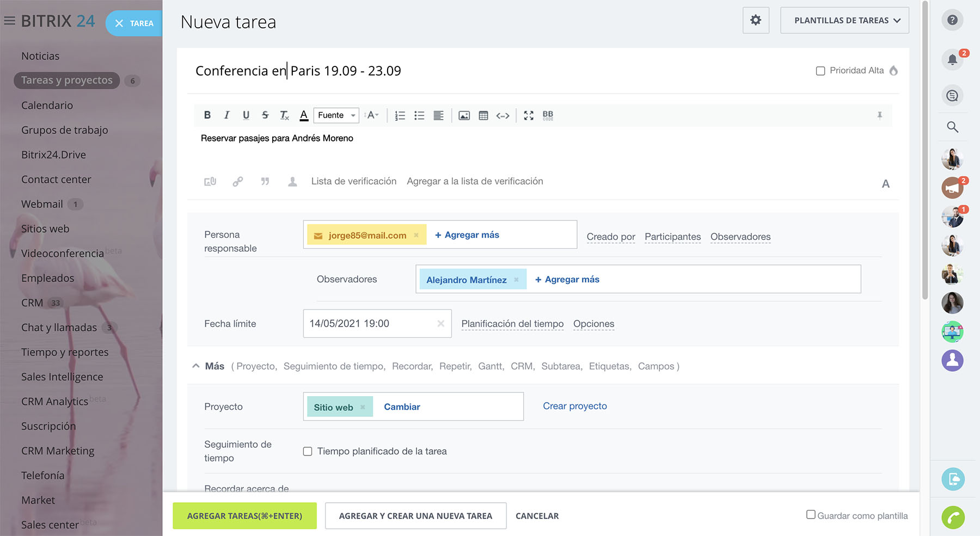The image size is (980, 536).
Task: Click the Crear proyecto link
Action: (574, 406)
